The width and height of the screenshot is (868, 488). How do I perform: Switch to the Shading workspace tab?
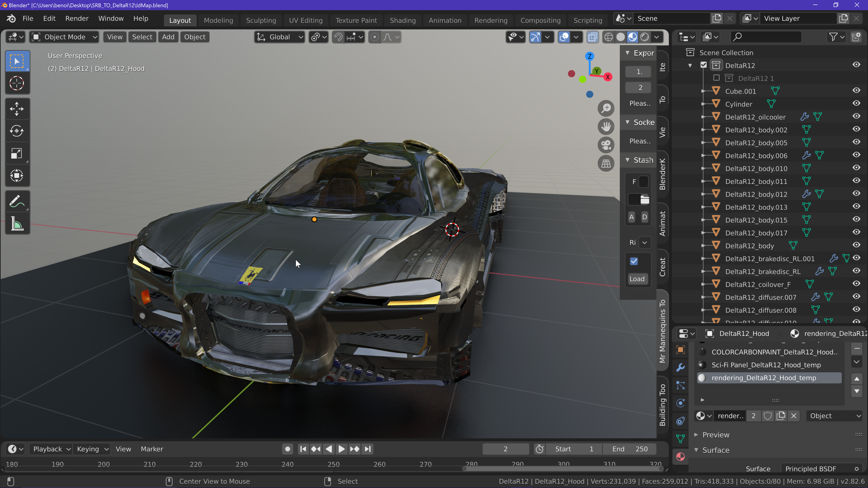402,20
